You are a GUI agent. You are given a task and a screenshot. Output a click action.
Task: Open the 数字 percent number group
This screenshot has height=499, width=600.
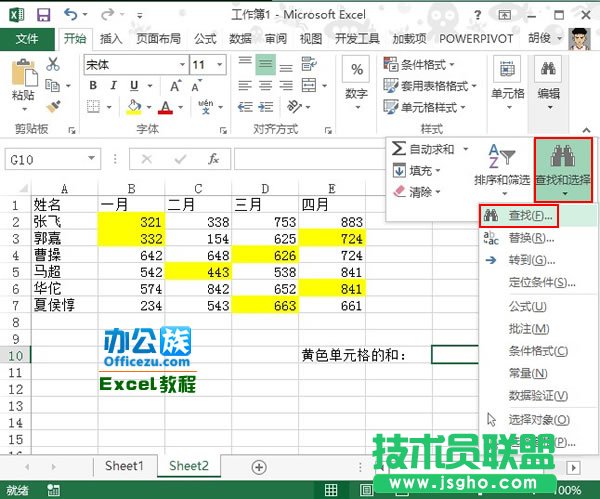click(357, 82)
